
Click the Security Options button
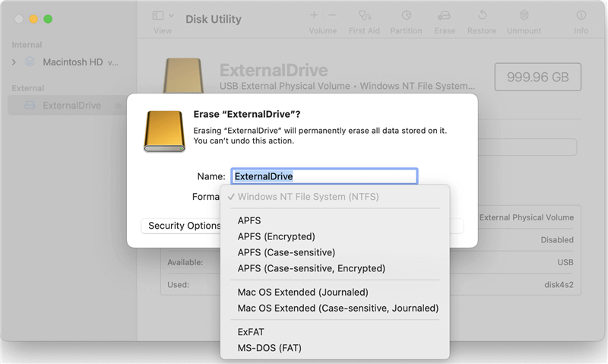pos(182,226)
